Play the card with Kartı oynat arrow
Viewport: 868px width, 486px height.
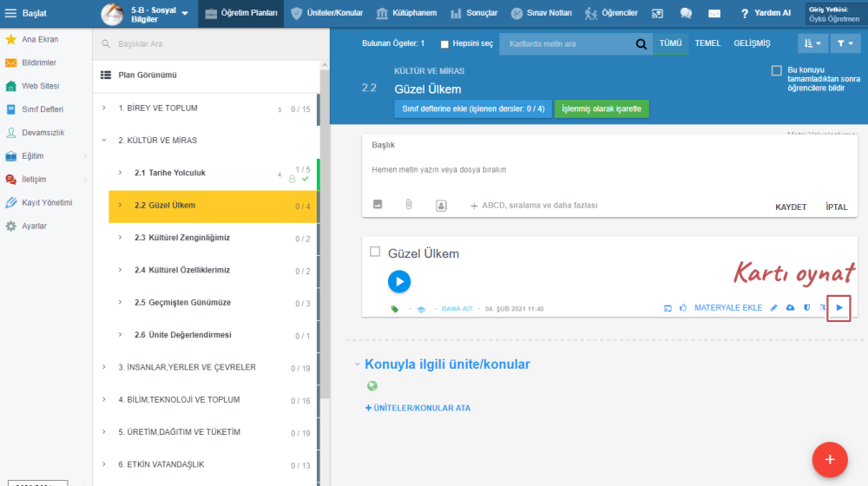(839, 308)
